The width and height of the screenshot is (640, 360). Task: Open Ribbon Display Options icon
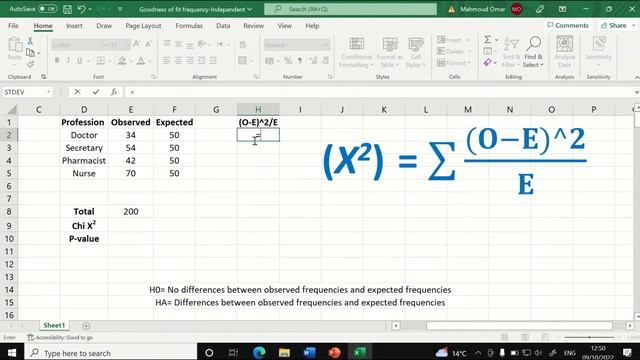[562, 9]
